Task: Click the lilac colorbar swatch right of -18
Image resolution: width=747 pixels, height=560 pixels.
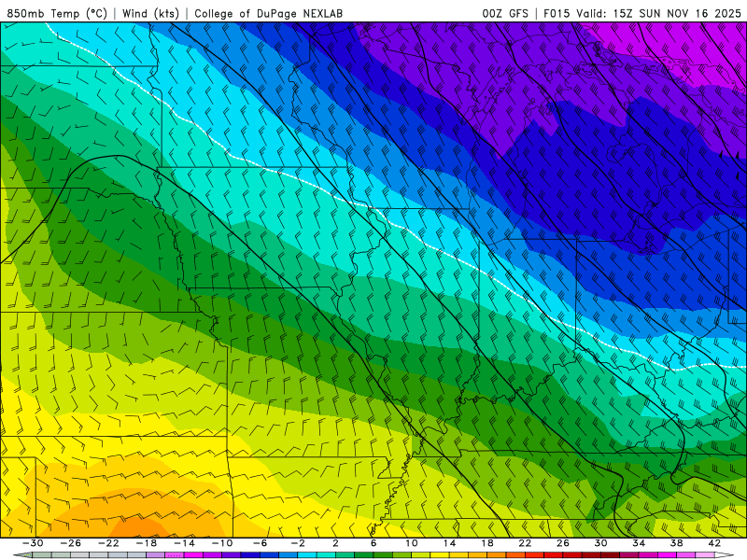Action: [155, 554]
